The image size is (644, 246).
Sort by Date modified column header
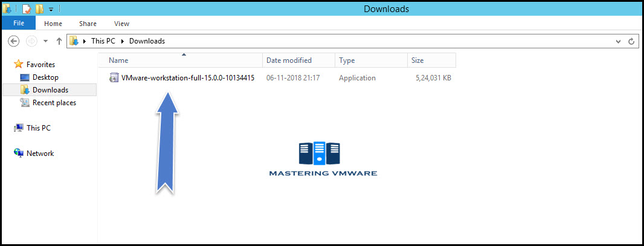click(x=299, y=60)
